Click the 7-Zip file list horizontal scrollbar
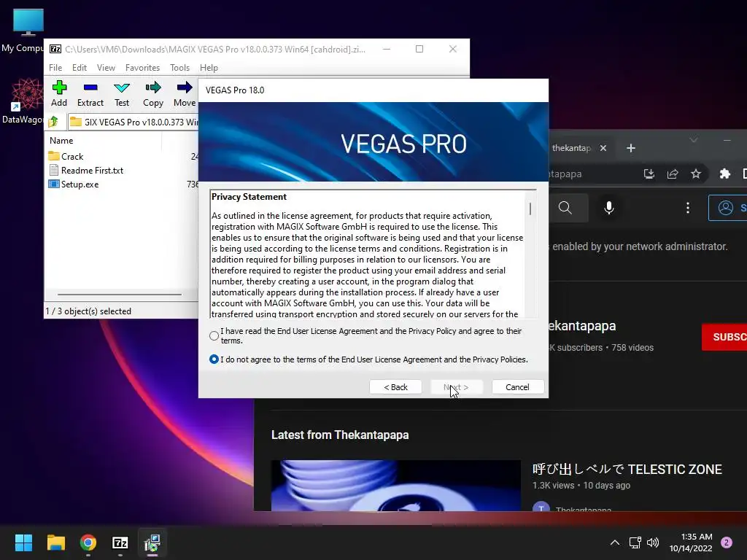Screen dimensions: 747x560 (119, 295)
